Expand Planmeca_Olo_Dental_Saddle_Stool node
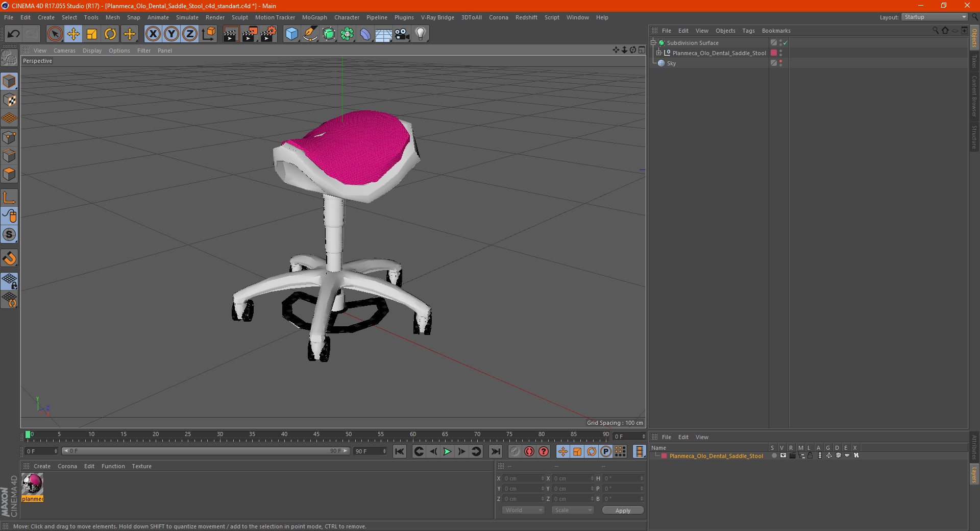This screenshot has width=980, height=531. [659, 53]
